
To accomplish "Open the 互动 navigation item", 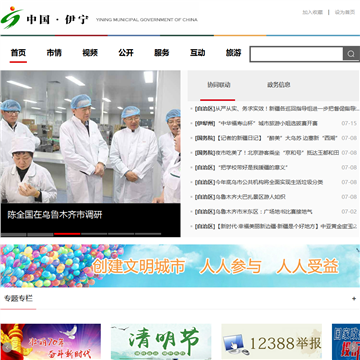I will [x=198, y=53].
